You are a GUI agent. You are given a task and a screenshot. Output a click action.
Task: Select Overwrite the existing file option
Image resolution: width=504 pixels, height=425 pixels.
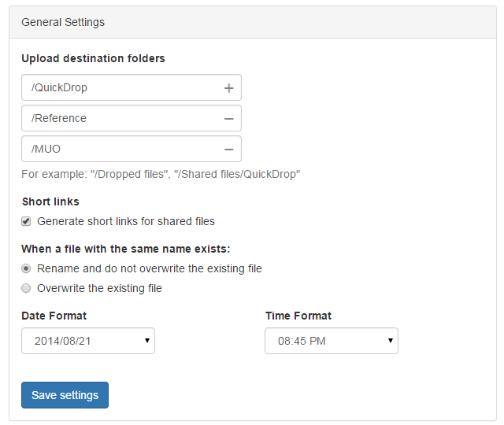(27, 288)
